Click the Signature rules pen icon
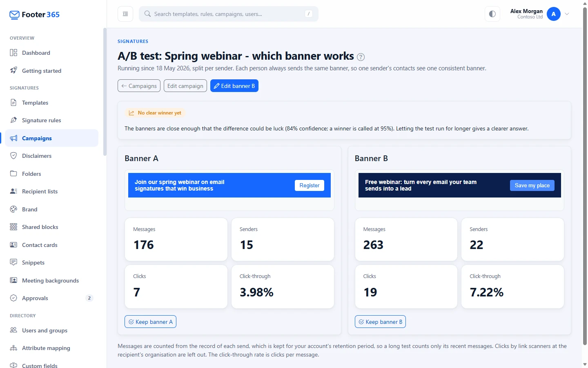 (13, 120)
